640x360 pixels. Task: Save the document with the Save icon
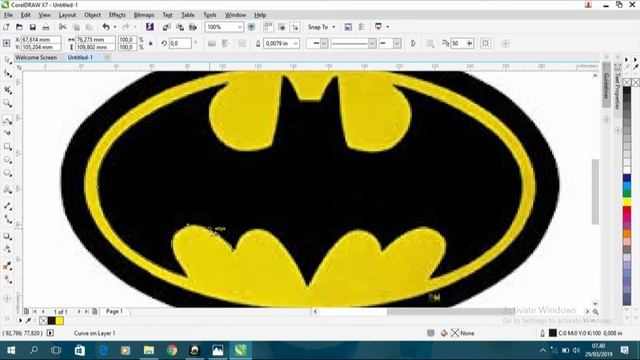33,27
